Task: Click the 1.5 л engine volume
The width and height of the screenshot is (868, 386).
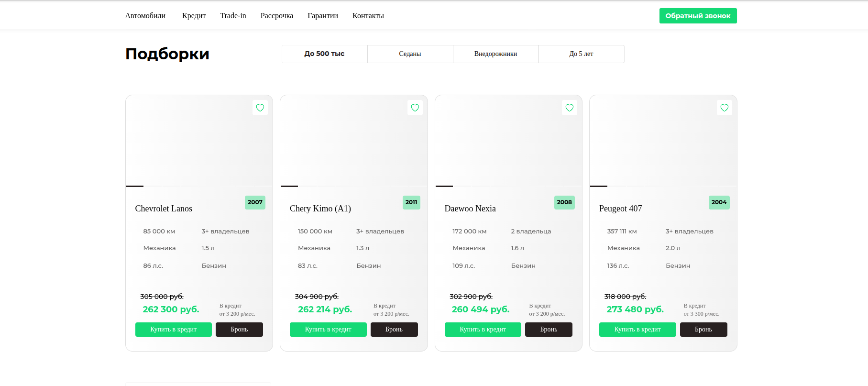Action: coord(208,248)
